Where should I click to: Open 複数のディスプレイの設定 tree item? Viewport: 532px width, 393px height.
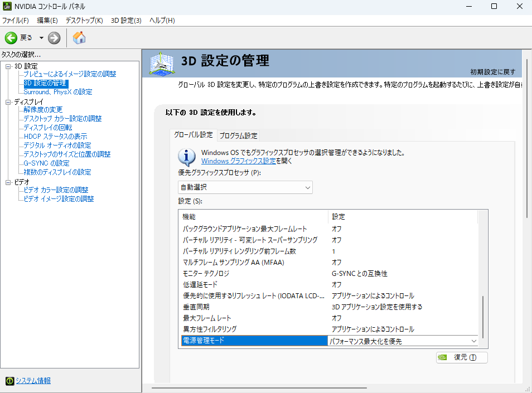tap(57, 172)
